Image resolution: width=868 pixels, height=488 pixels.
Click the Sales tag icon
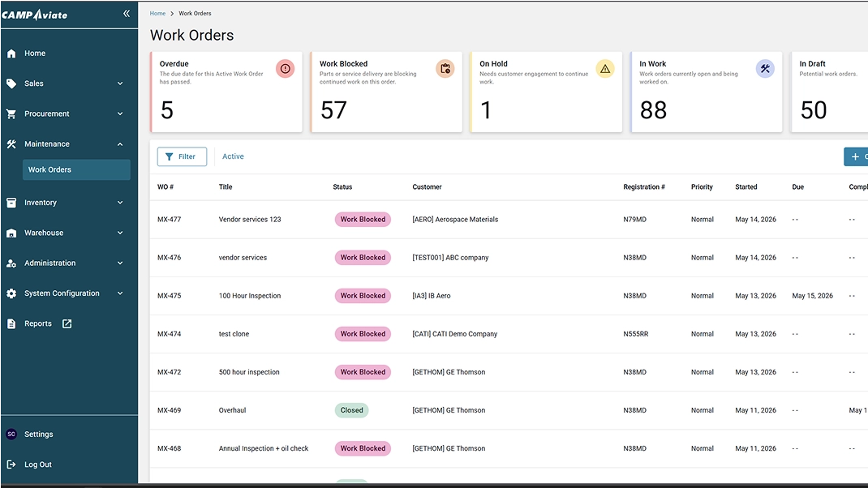[11, 83]
